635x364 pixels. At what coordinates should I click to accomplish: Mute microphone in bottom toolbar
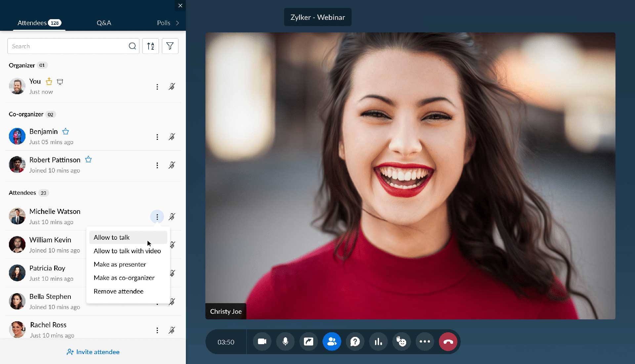tap(285, 342)
